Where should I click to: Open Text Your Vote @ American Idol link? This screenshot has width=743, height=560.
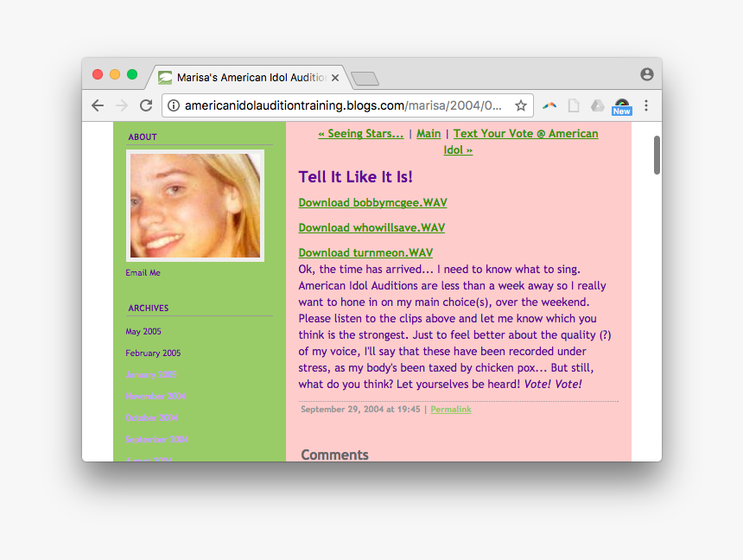(x=525, y=142)
